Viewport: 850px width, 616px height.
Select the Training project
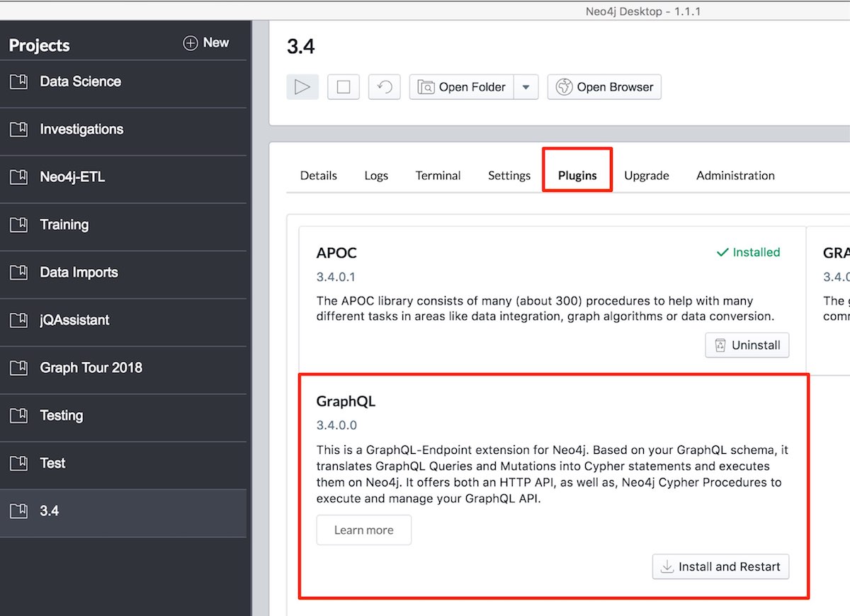click(x=123, y=225)
